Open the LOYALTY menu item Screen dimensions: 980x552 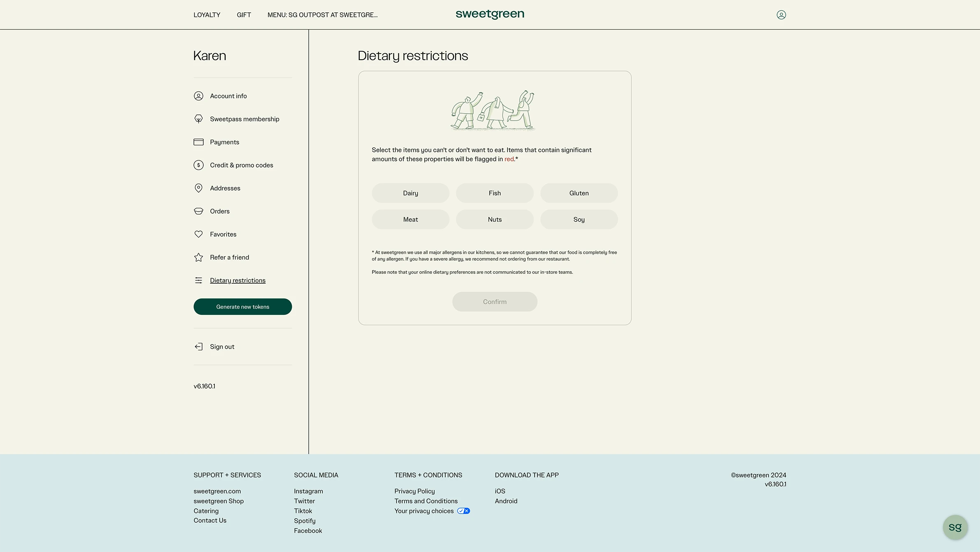pyautogui.click(x=207, y=15)
